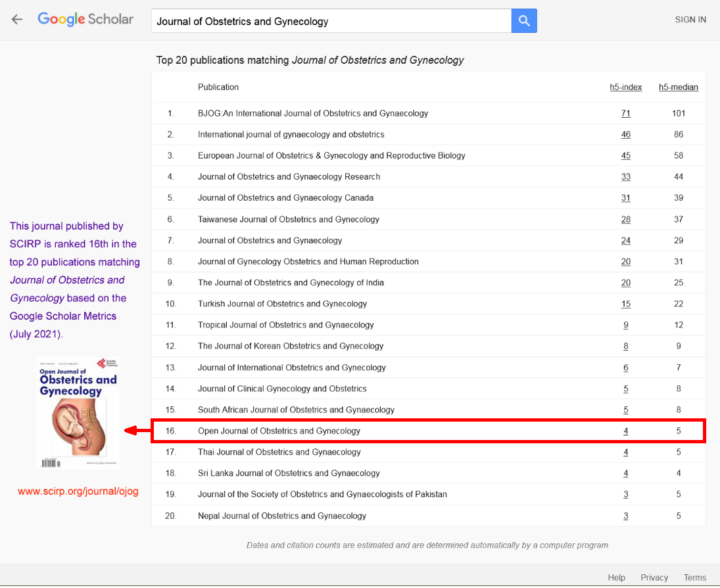Open h5-index 46 for International journal

point(625,134)
